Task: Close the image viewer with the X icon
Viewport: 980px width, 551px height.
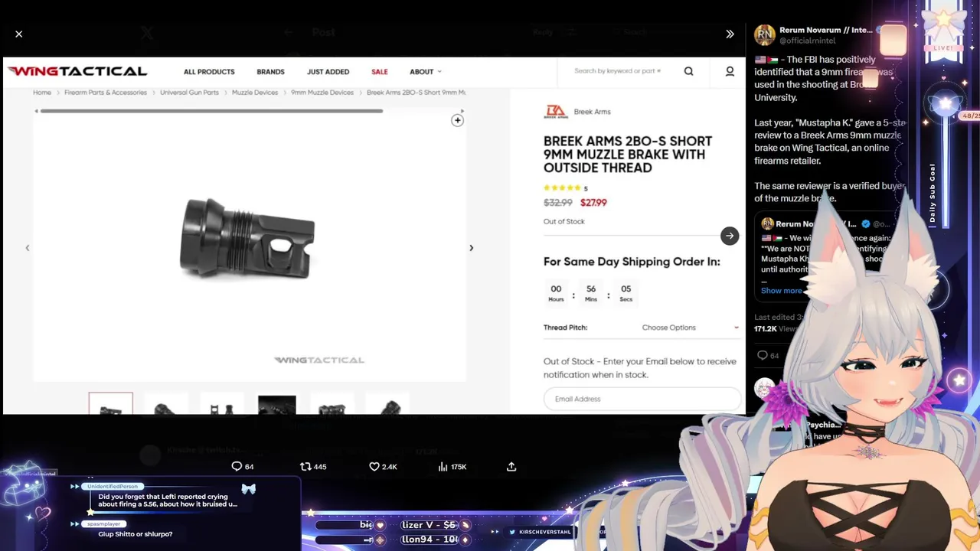Action: pos(19,34)
